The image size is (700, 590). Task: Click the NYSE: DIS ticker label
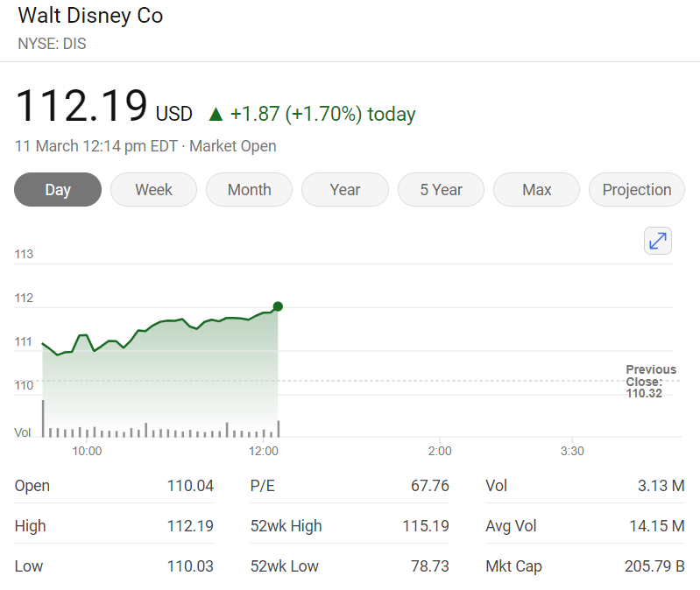click(x=52, y=43)
